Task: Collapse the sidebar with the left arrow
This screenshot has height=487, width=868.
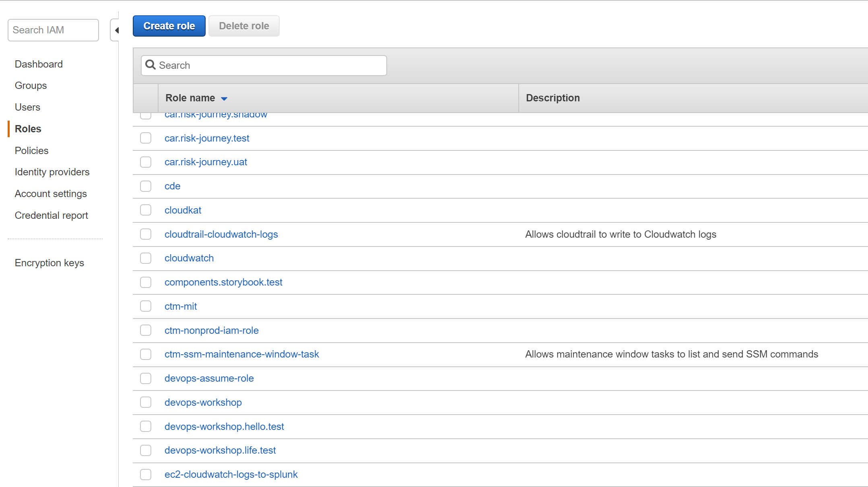Action: click(116, 30)
